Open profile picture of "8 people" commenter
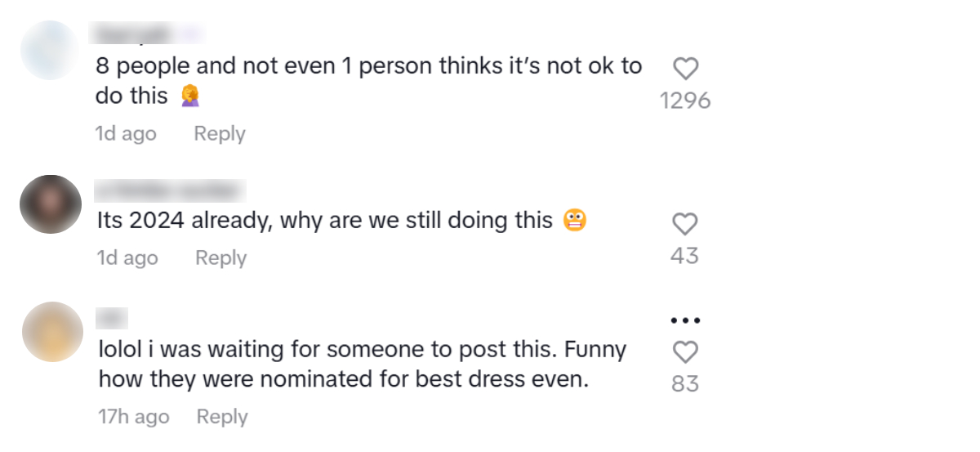The image size is (980, 452). [51, 50]
